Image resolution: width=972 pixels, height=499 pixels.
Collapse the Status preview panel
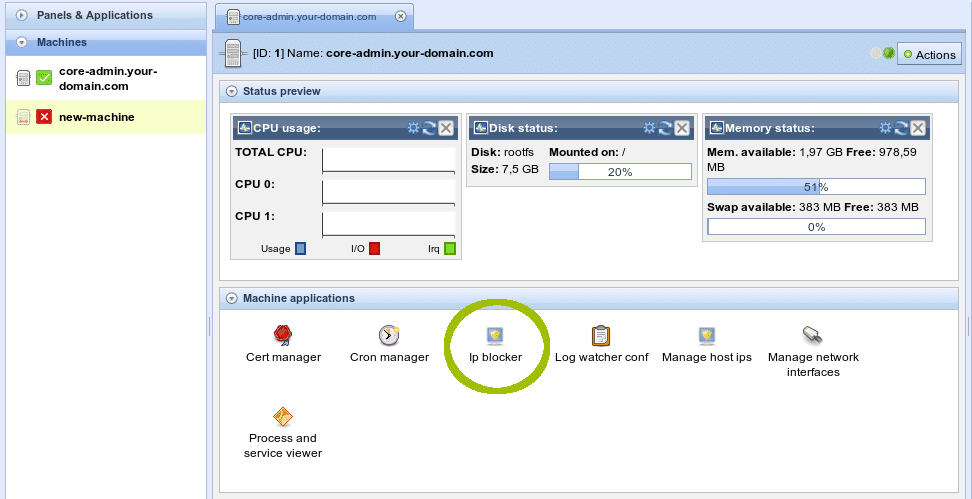(x=232, y=91)
